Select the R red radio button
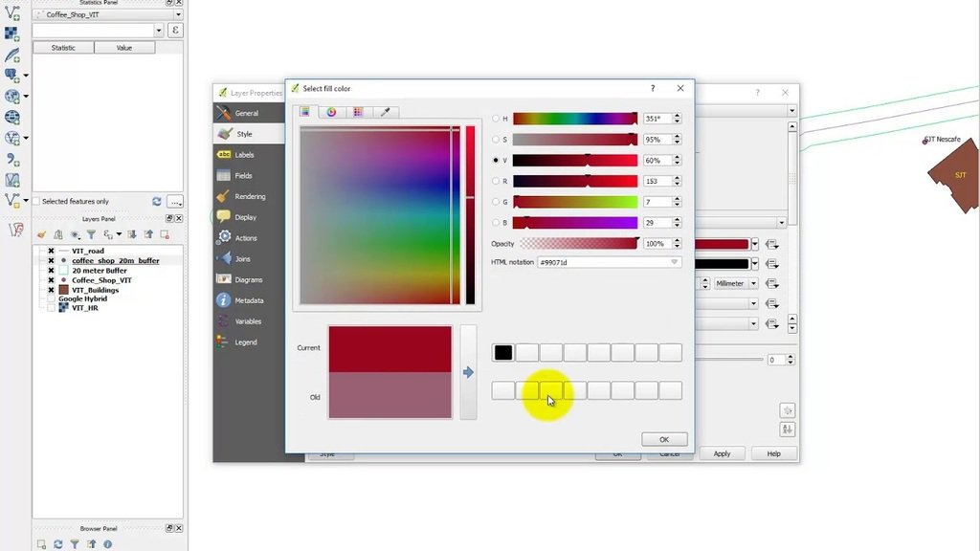The width and height of the screenshot is (980, 551). [x=496, y=181]
